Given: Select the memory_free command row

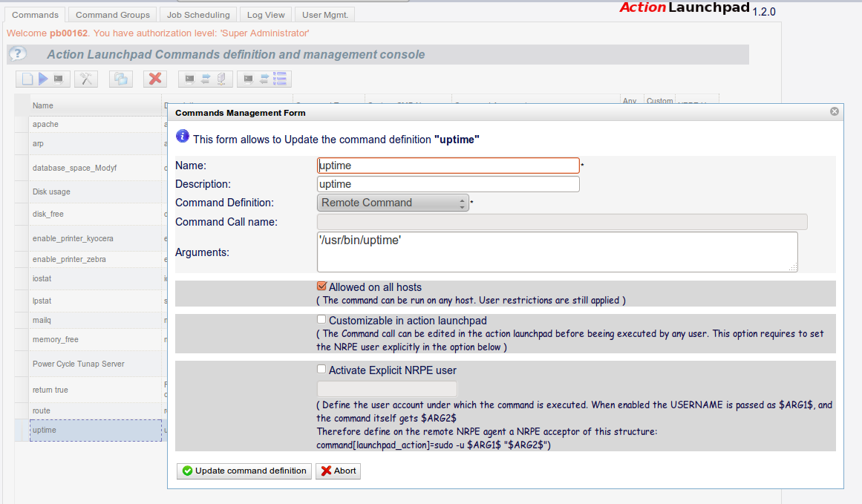Looking at the screenshot, I should [x=96, y=340].
